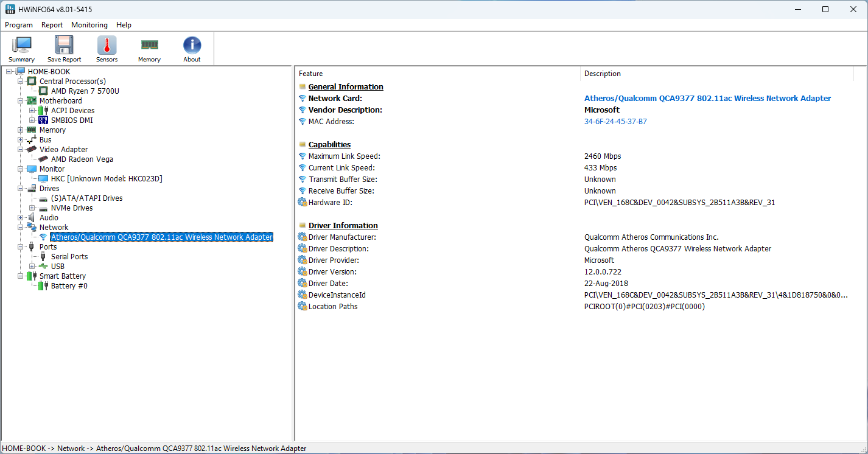Click the Qualcomm Atheros Communications Inc. value
The height and width of the screenshot is (454, 868).
pos(651,237)
